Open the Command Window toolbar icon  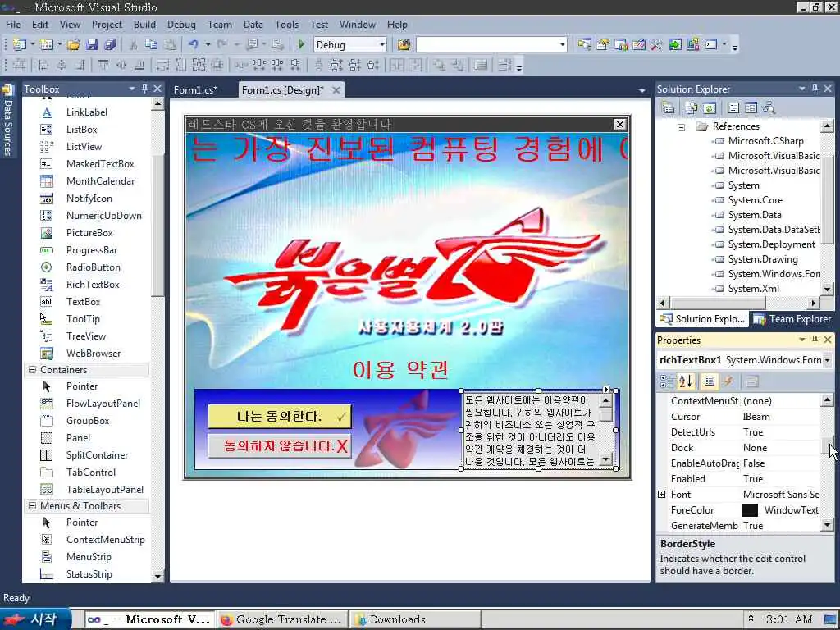711,44
